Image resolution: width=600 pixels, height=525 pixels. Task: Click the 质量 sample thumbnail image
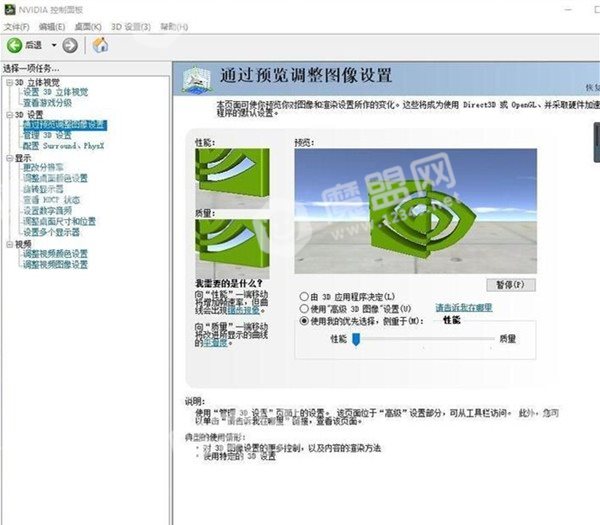(232, 249)
